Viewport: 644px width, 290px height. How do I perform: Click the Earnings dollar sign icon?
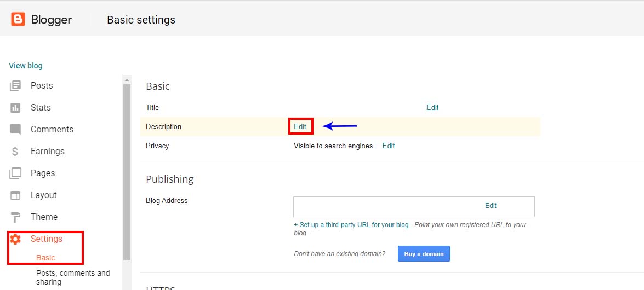(x=15, y=152)
